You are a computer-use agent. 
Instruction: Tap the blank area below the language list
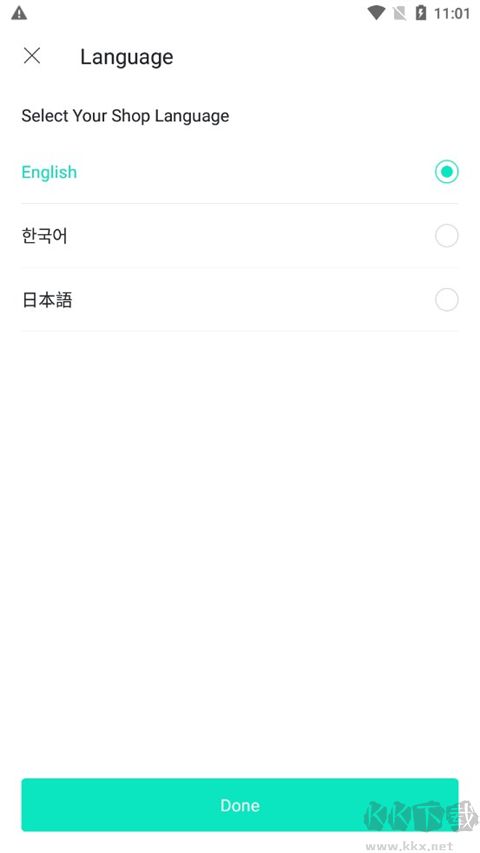[240, 544]
